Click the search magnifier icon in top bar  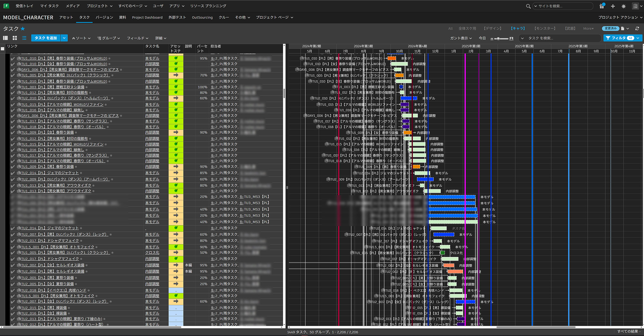(528, 6)
